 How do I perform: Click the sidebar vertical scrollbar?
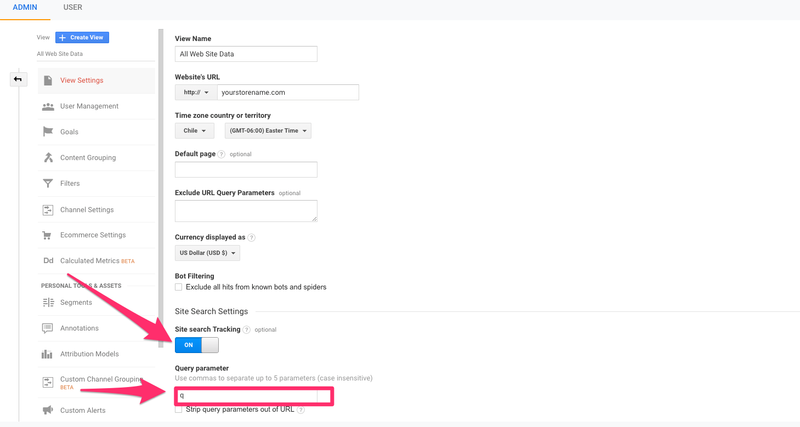point(161,188)
